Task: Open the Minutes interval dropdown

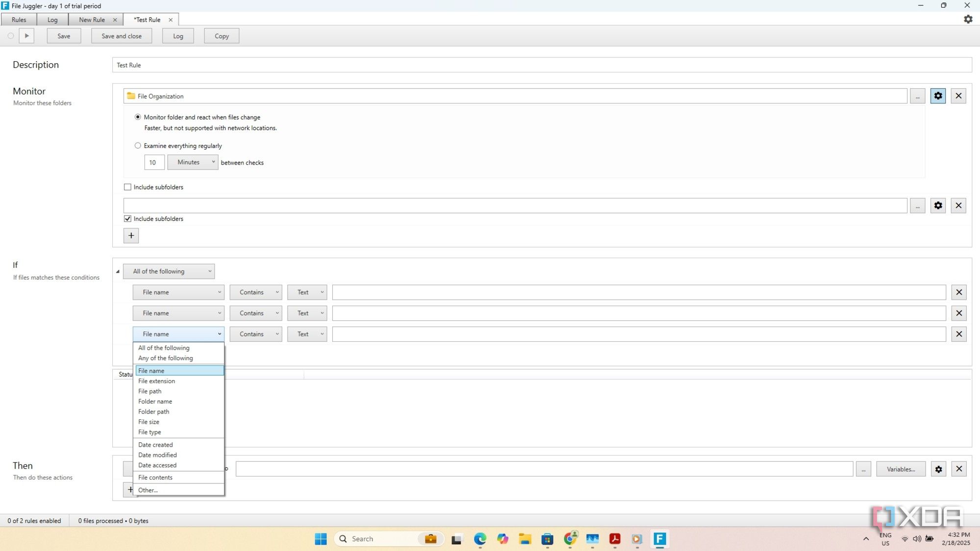Action: pyautogui.click(x=193, y=162)
